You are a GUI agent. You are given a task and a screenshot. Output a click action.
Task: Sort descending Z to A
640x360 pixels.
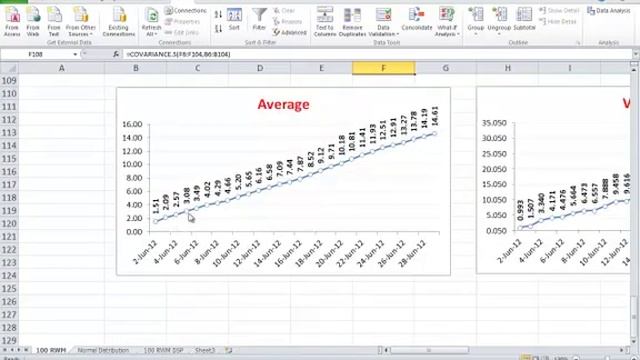tap(218, 29)
